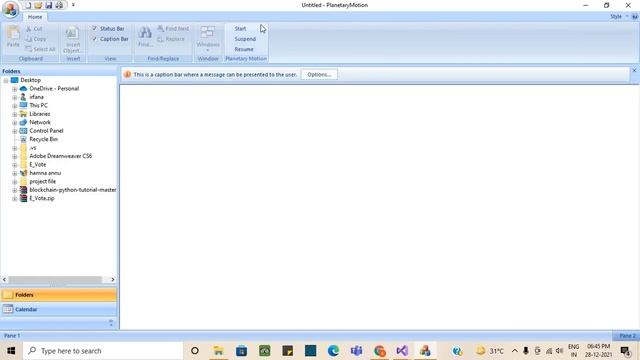Switch to the Folders pane button
640x360 pixels.
pyautogui.click(x=58, y=295)
